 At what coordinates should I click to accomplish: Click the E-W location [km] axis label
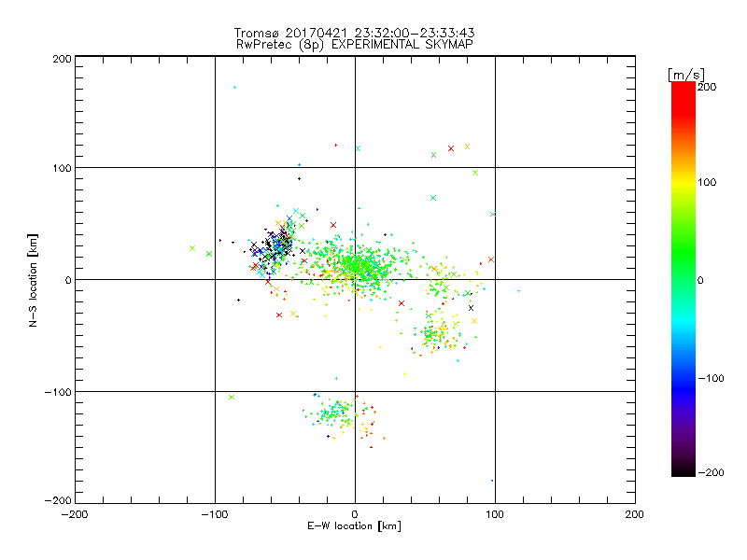354,526
